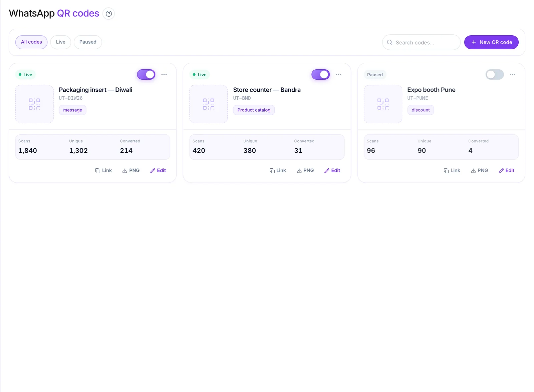Click the search magnifier icon
The height and width of the screenshot is (392, 534).
pos(389,42)
